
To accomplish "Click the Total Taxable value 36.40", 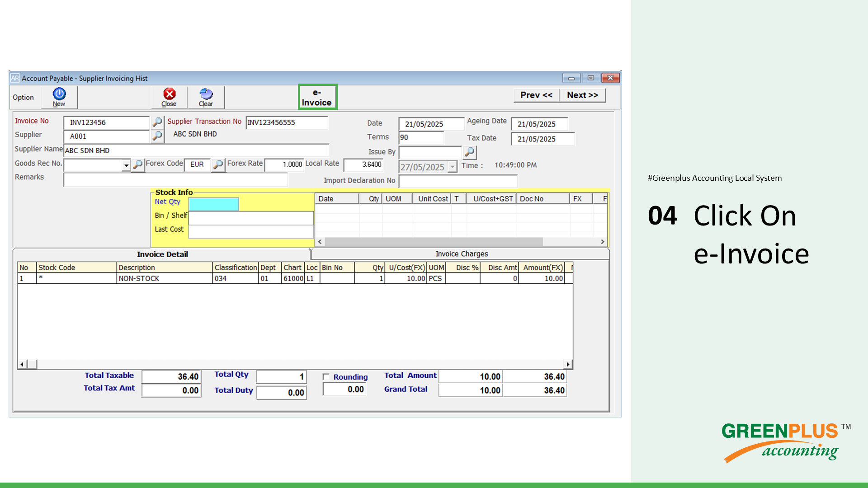I will pyautogui.click(x=171, y=377).
